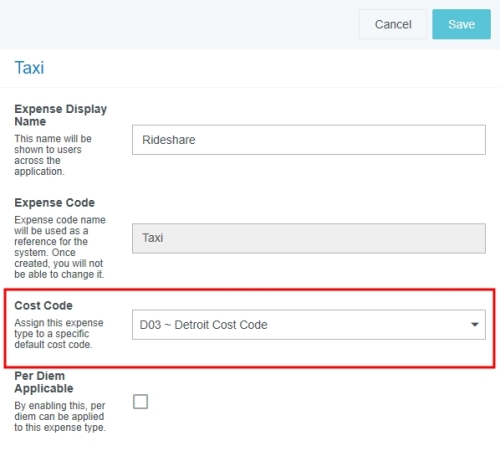The image size is (500, 451).
Task: Click the Expense Display Name label
Action: point(61,115)
